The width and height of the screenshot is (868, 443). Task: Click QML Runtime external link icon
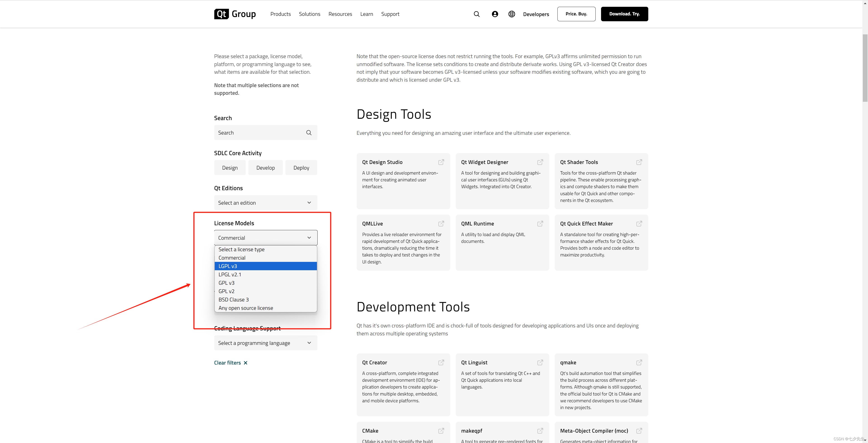pyautogui.click(x=540, y=223)
